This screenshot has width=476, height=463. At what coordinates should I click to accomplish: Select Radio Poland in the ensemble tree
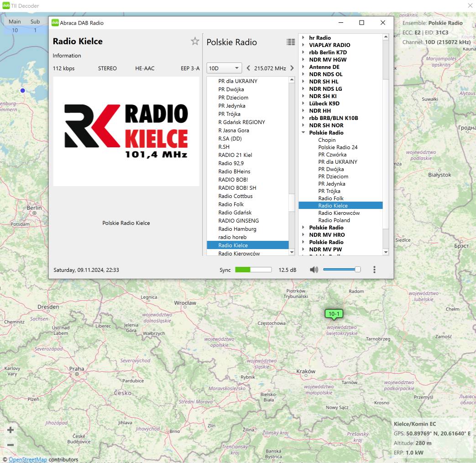coord(334,220)
